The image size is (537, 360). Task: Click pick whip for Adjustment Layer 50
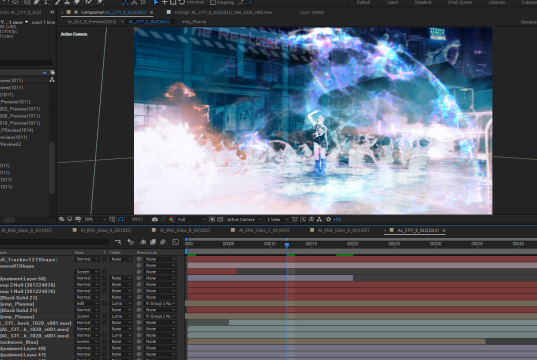139,278
